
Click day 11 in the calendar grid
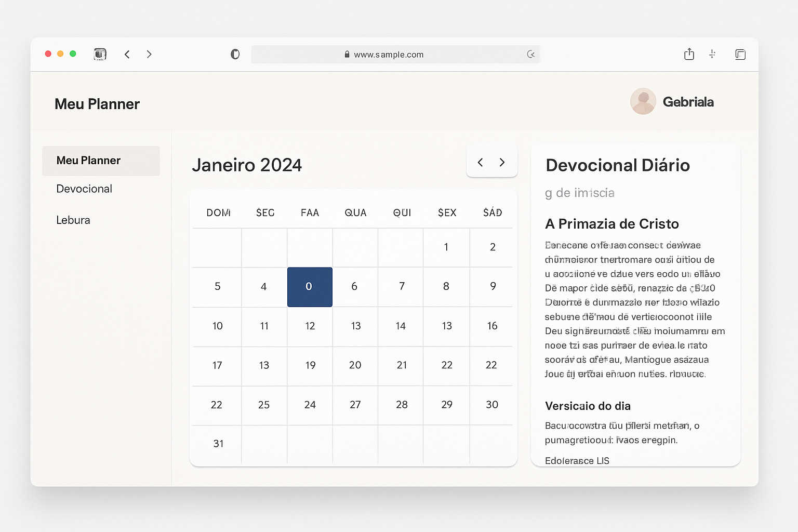pos(264,326)
